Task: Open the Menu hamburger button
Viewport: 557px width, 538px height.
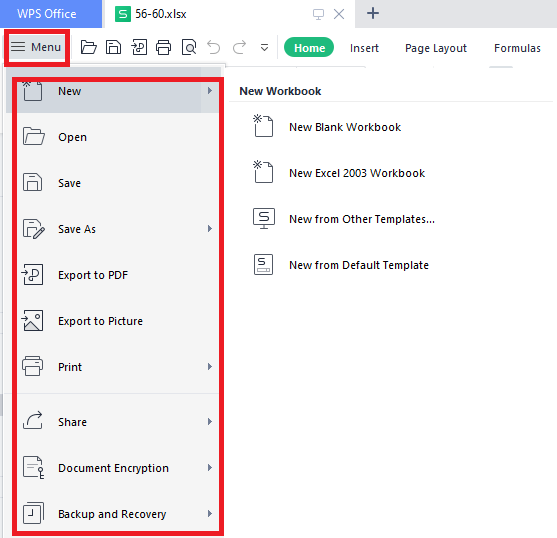Action: pos(36,47)
